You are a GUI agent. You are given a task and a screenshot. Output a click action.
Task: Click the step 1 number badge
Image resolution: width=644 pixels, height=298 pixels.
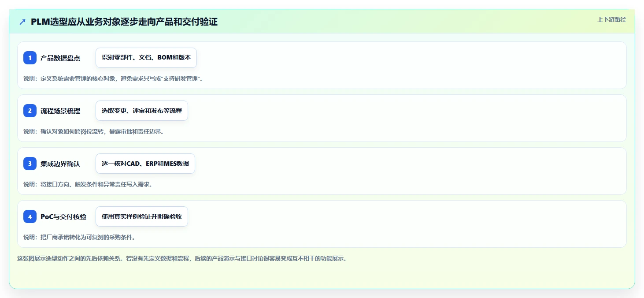click(30, 58)
